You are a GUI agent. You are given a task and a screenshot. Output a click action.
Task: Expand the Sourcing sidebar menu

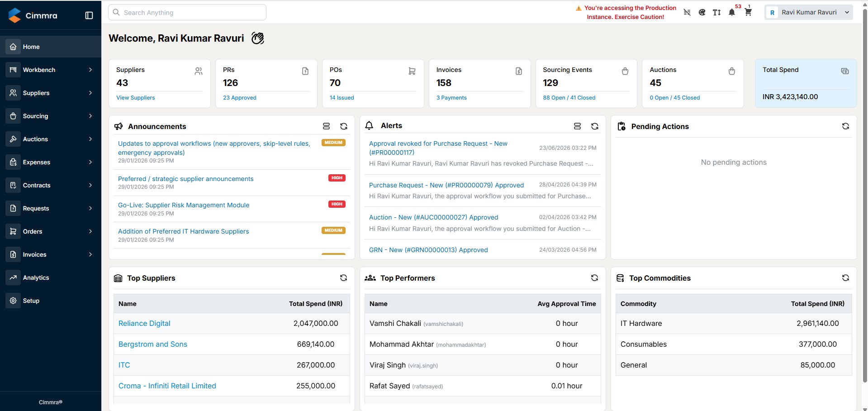tap(51, 116)
